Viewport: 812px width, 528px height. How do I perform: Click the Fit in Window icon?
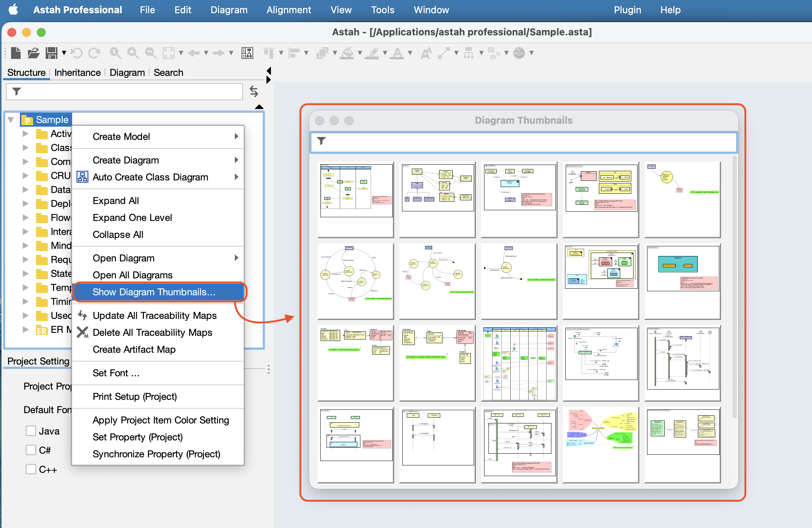click(x=168, y=53)
